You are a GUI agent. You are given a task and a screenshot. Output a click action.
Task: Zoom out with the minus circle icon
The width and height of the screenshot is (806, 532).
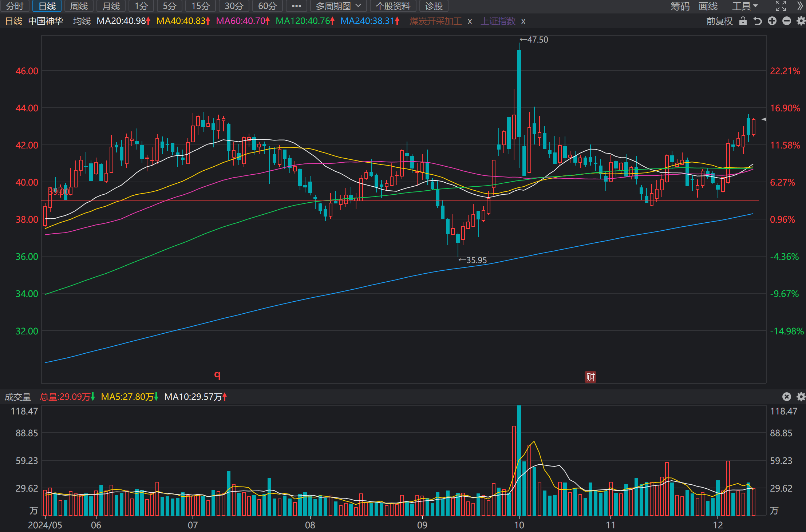[x=787, y=21]
